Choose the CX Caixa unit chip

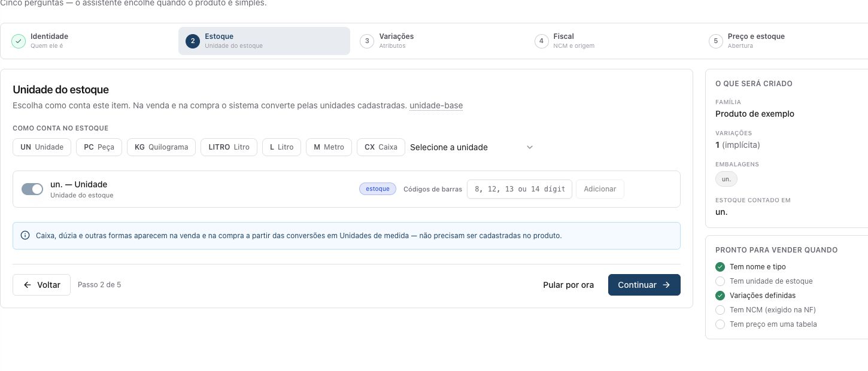pos(381,147)
